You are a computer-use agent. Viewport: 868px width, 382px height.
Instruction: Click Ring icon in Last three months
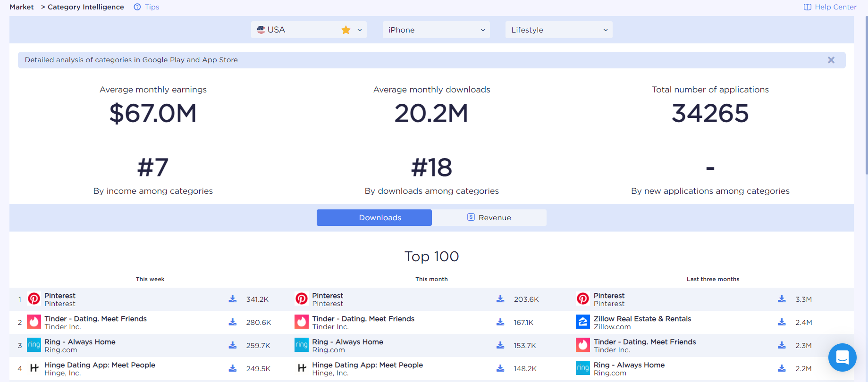[583, 368]
